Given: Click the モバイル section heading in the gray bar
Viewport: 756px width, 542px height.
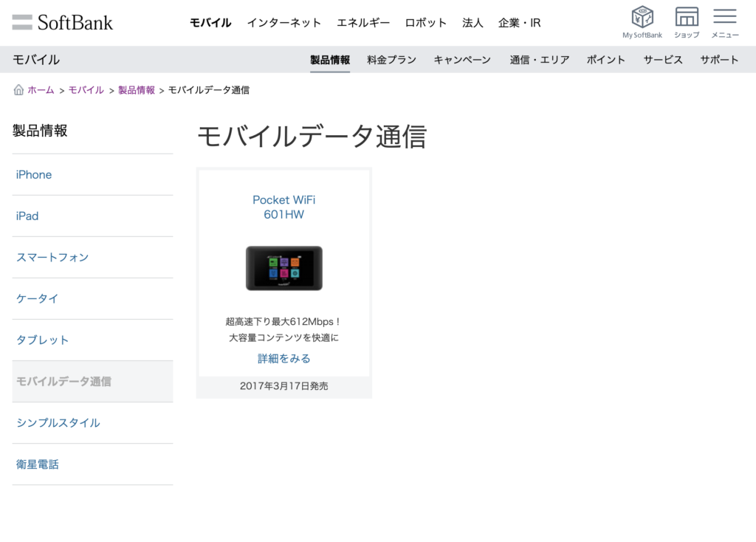Looking at the screenshot, I should 36,60.
